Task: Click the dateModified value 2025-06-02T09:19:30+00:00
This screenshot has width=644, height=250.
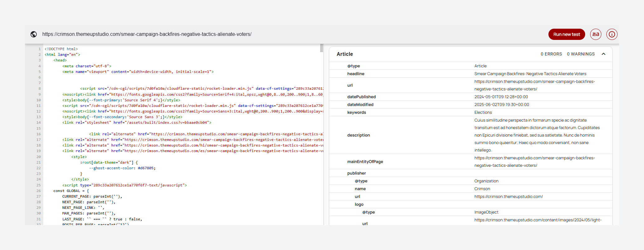Action: [502, 105]
